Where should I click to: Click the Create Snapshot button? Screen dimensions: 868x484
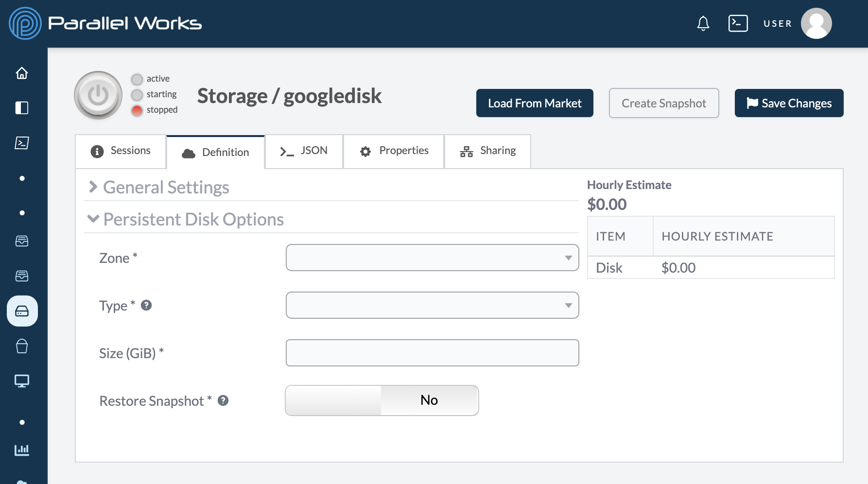click(x=664, y=103)
